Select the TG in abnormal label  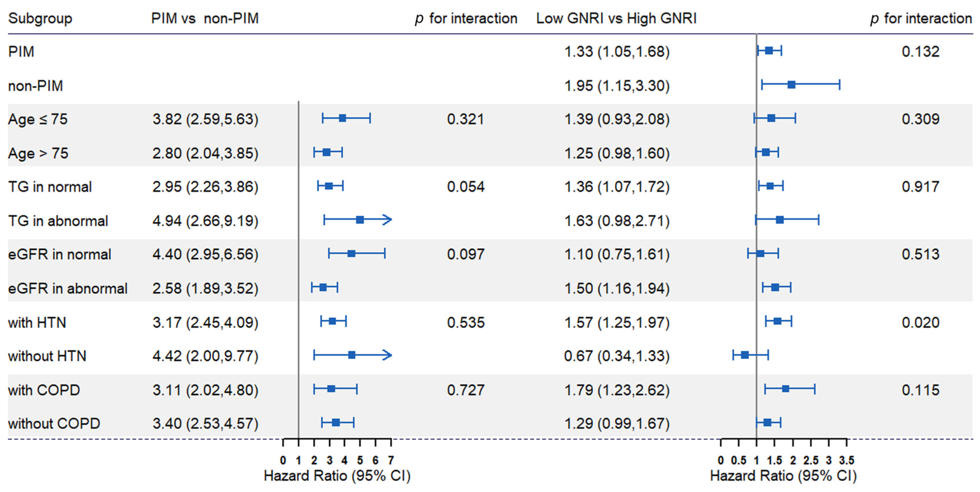point(58,221)
